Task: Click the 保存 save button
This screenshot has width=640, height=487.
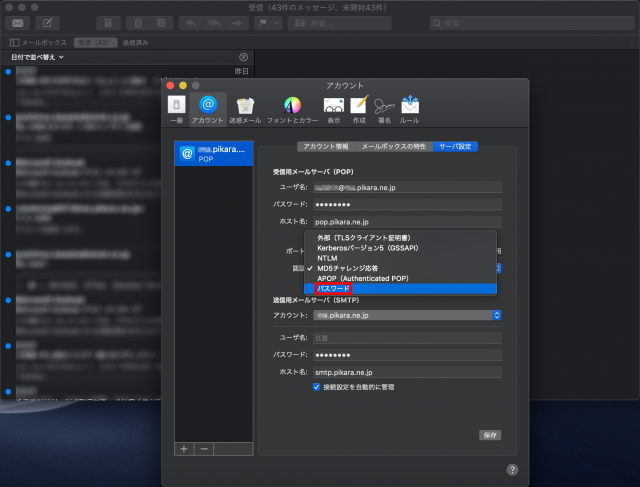Action: coord(489,435)
